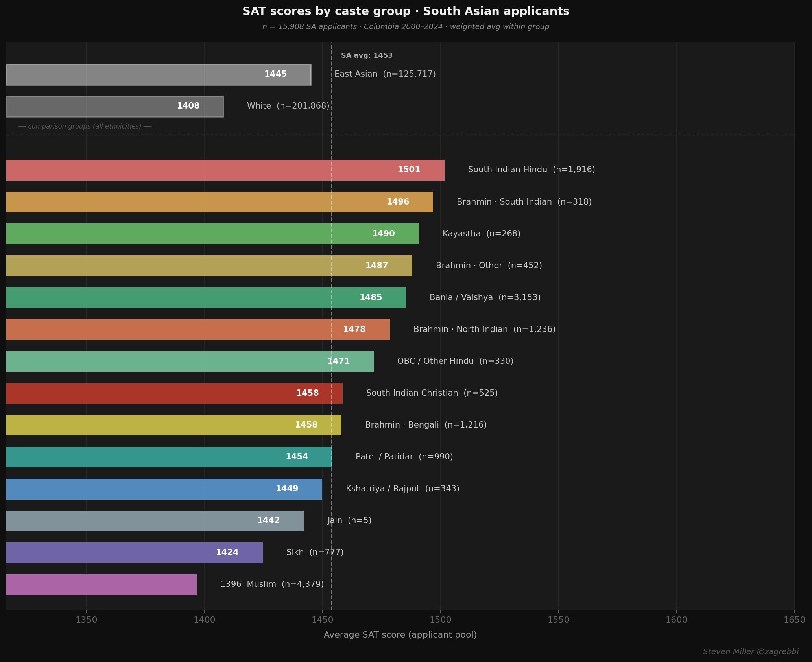
Task: Click the 1500 x-axis tick label
Action: pyautogui.click(x=441, y=620)
